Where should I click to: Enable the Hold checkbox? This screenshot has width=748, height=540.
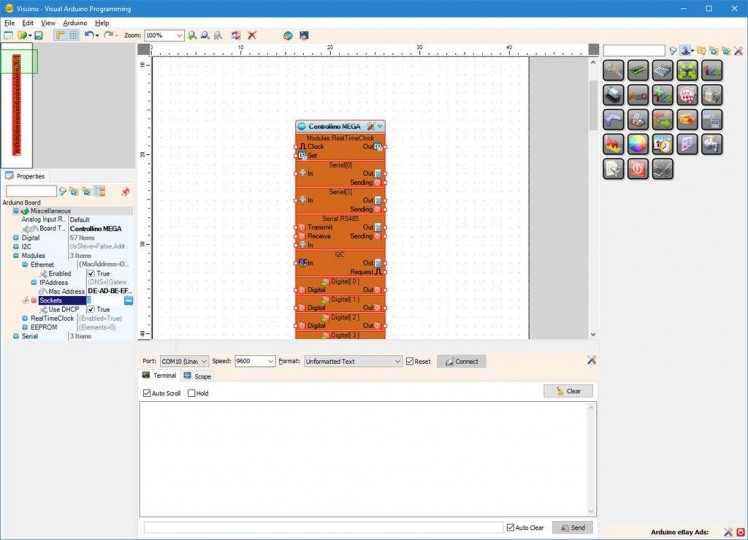click(192, 393)
